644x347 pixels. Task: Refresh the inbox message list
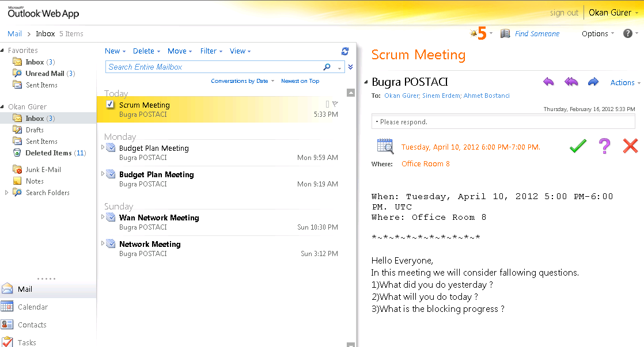(345, 51)
